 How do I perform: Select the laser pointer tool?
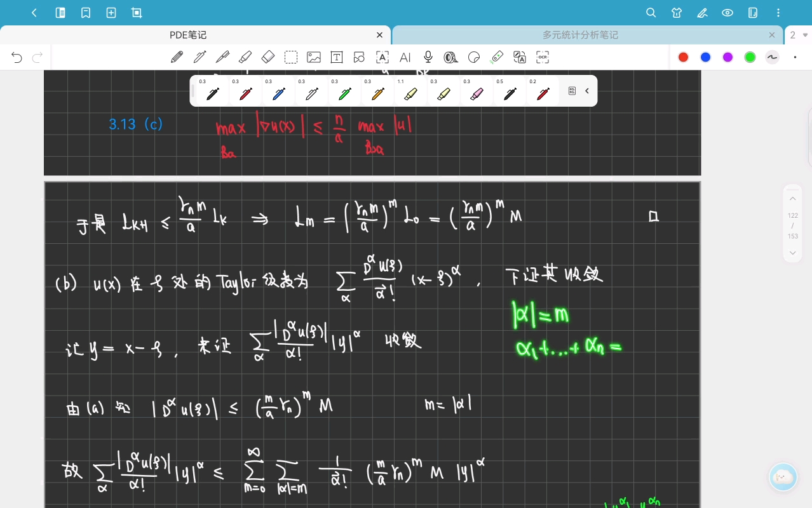(x=497, y=57)
